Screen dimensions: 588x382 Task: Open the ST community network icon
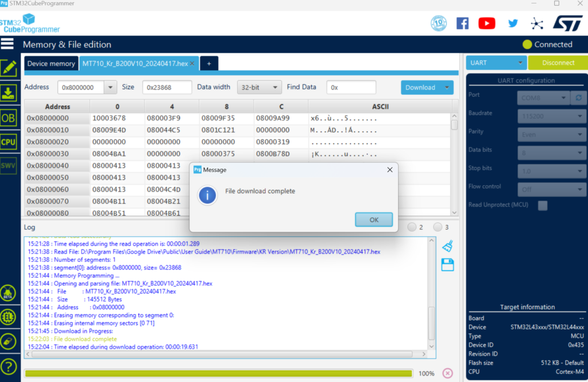pos(537,24)
